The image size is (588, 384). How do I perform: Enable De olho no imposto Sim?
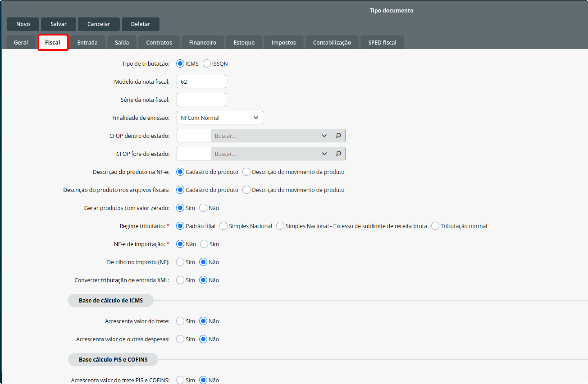pos(180,262)
